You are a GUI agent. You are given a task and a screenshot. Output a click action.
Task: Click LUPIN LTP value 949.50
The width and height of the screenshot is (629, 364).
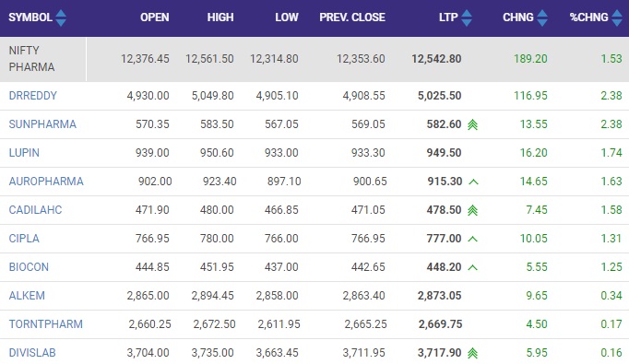pyautogui.click(x=444, y=153)
